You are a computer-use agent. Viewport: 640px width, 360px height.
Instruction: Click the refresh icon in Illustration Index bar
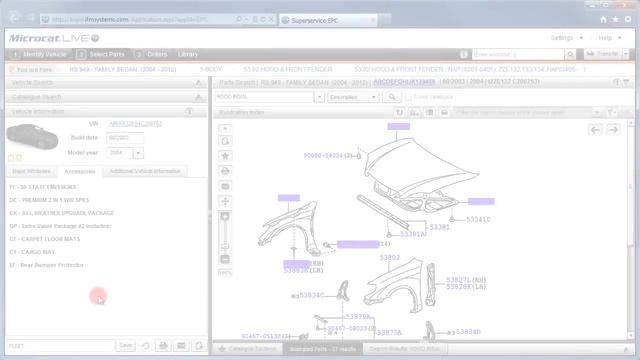400,112
